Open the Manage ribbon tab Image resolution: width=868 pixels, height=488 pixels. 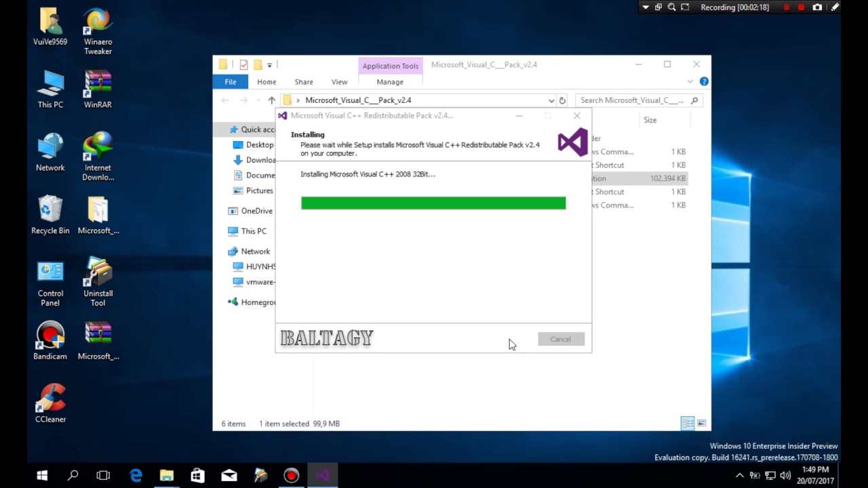(390, 82)
